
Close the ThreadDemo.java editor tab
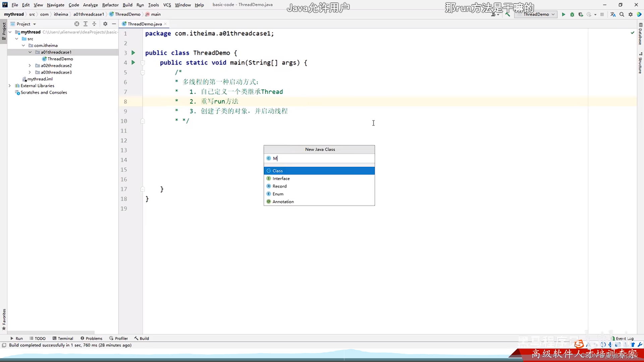coord(165,24)
